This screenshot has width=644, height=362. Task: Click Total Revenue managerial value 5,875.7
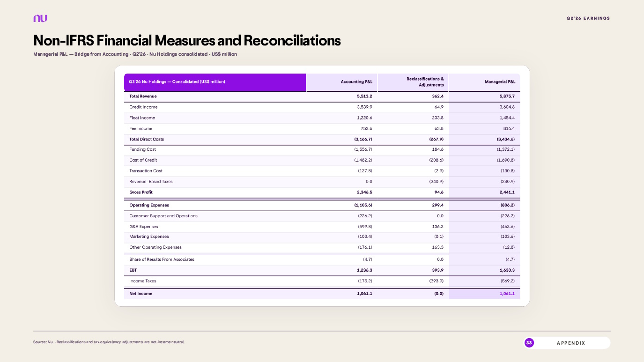pos(506,96)
